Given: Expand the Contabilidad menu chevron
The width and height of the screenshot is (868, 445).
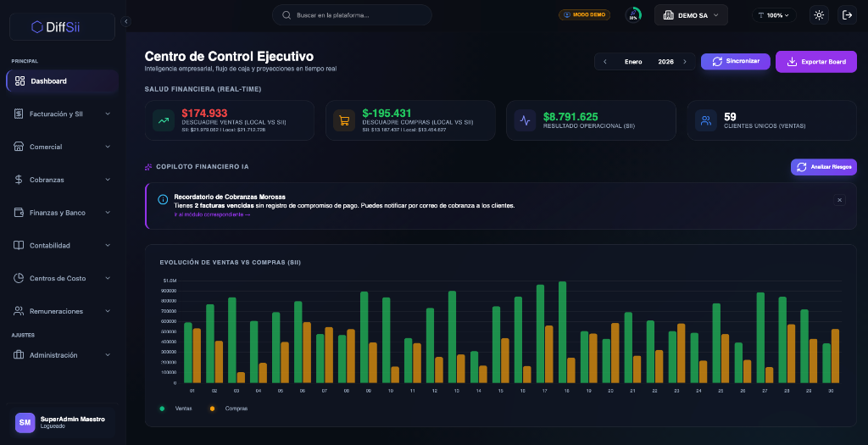Looking at the screenshot, I should coord(108,245).
